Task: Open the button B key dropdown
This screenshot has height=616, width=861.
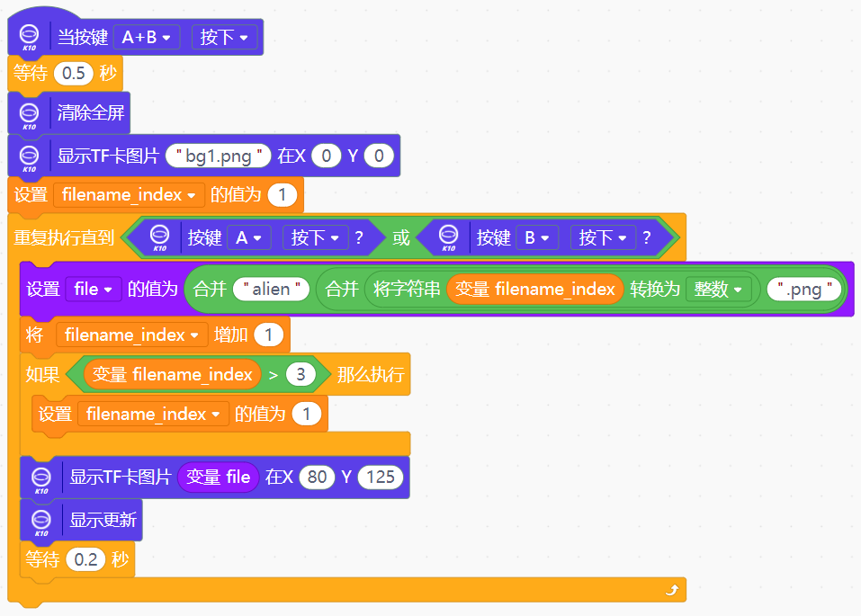Action: (537, 237)
